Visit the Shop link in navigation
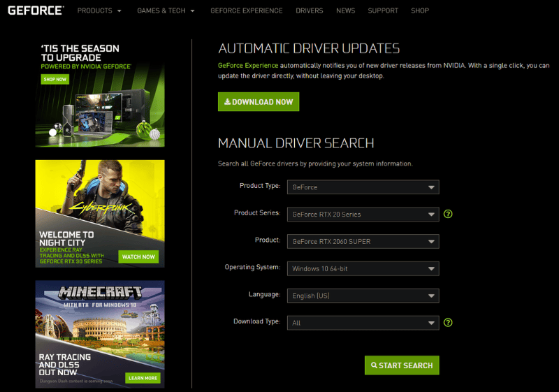 420,11
